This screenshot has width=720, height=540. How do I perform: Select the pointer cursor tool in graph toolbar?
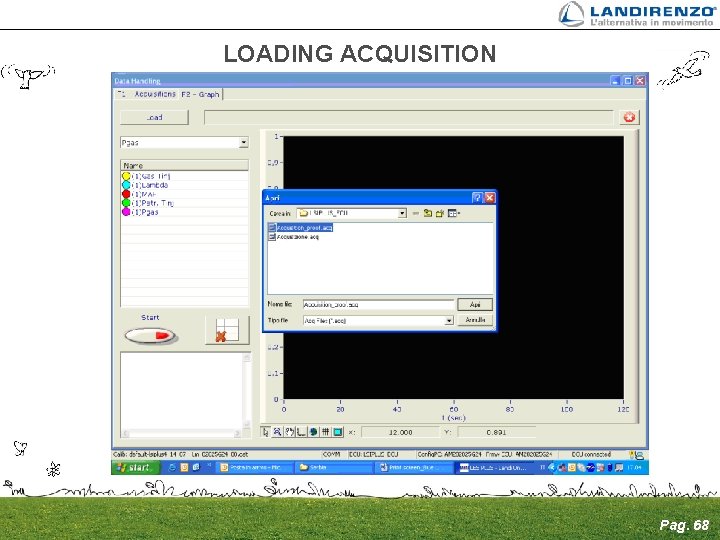pyautogui.click(x=265, y=432)
